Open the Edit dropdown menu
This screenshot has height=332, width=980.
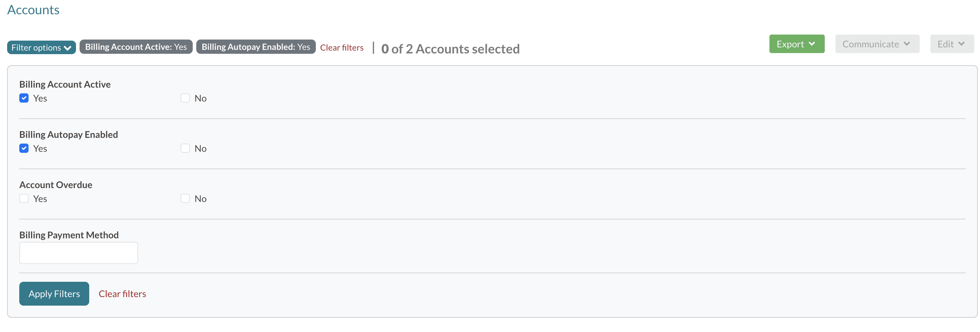click(951, 44)
